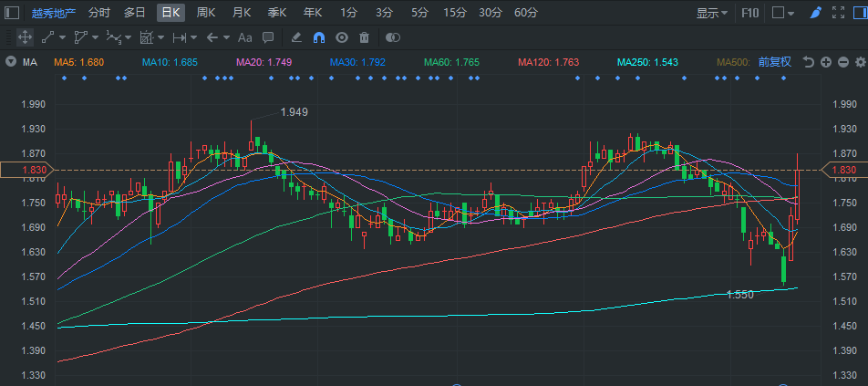Switch to 周K weekly chart tab
The image size is (868, 386).
coord(206,13)
